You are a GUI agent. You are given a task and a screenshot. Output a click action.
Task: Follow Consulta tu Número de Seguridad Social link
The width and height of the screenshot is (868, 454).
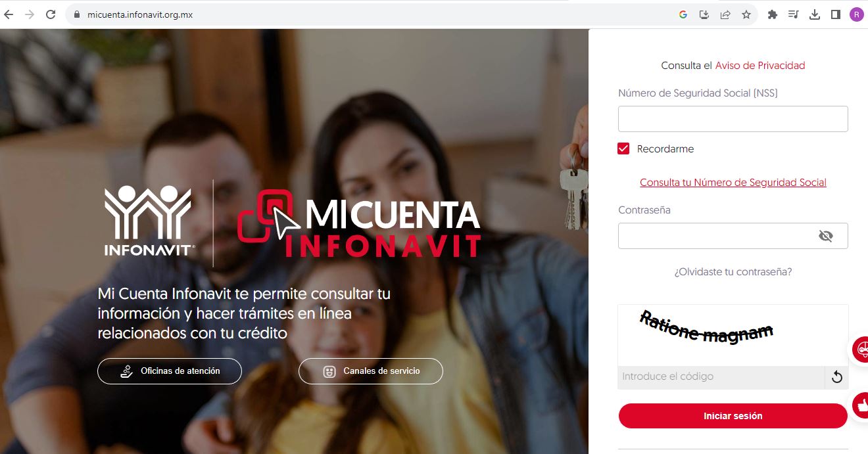pos(733,183)
